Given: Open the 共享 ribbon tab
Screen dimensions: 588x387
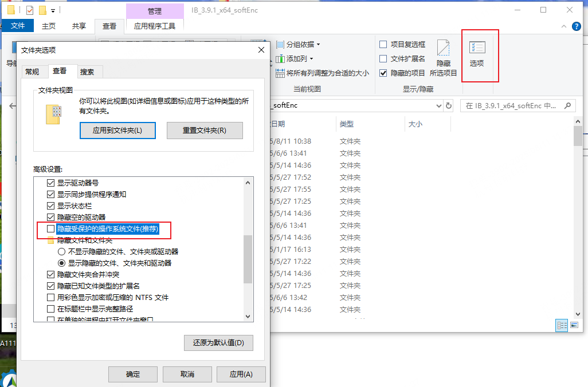Looking at the screenshot, I should tap(79, 26).
